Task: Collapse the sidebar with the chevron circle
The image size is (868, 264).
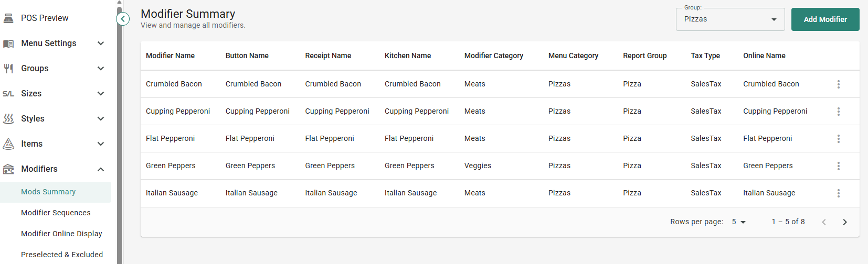Action: [x=123, y=19]
